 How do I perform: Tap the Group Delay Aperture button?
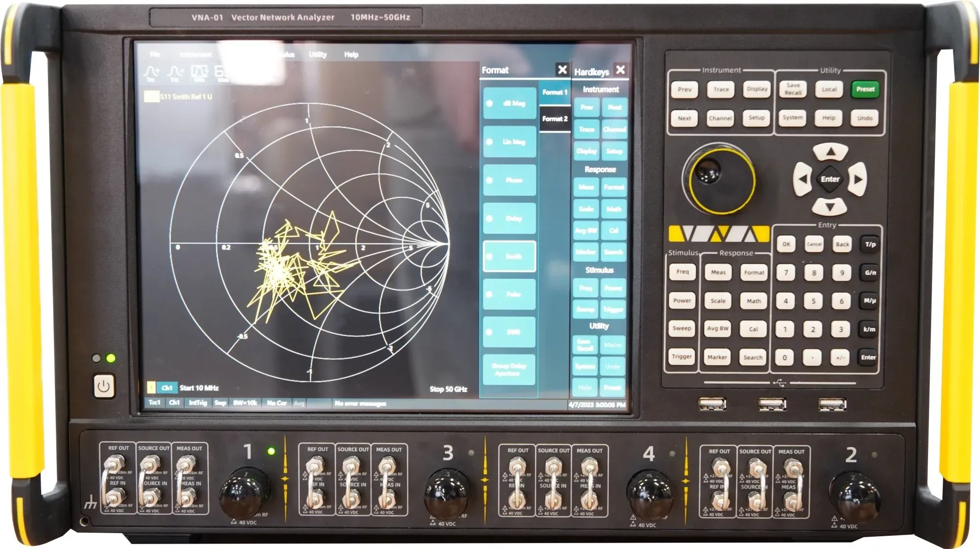pos(509,370)
